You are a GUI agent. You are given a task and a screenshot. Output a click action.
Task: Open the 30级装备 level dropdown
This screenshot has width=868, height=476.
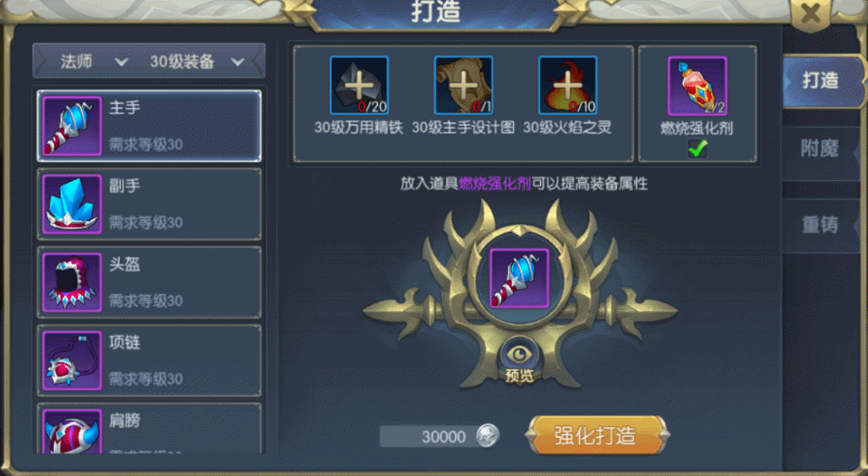pos(197,62)
